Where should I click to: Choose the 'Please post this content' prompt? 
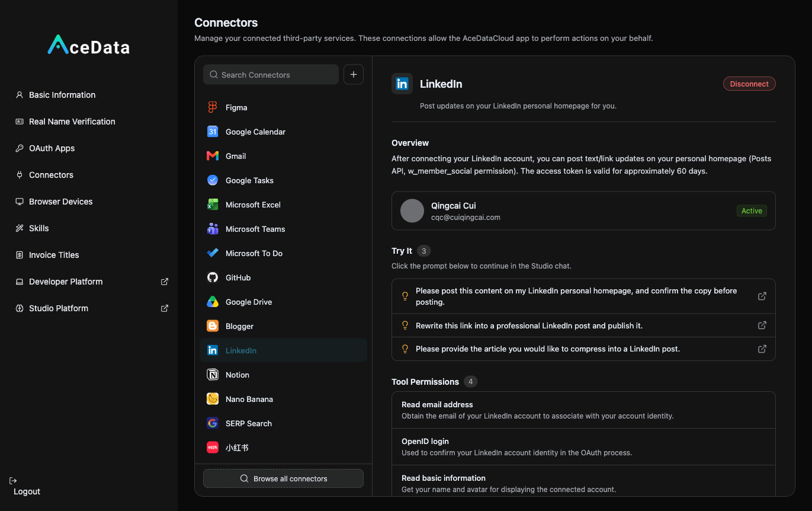click(583, 296)
